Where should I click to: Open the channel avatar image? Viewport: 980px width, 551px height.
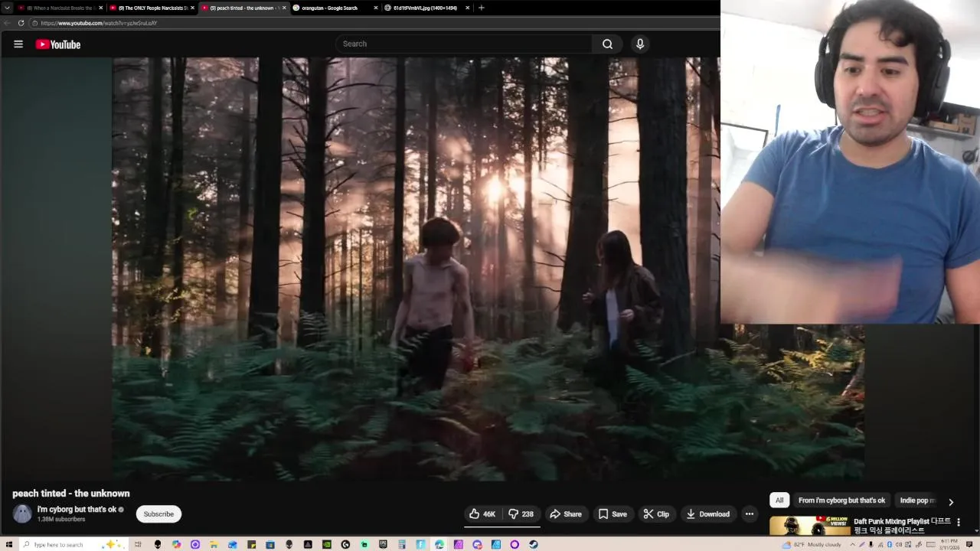coord(22,514)
